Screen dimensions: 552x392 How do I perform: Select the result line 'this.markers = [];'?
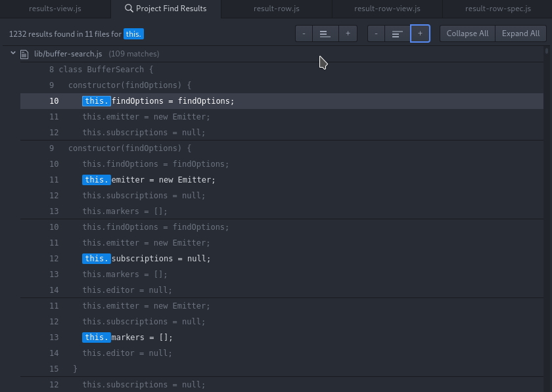point(127,338)
